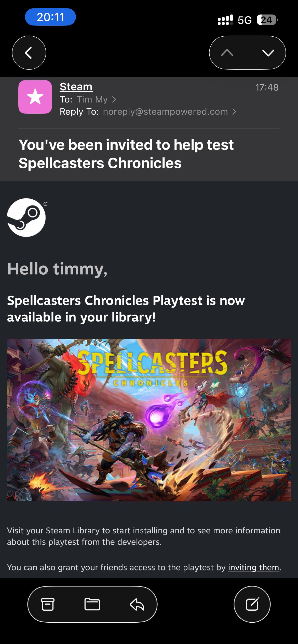Screen dimensions: 298x644
Task: Tap the Spellcasters Chronicles banner image
Action: 149,420
